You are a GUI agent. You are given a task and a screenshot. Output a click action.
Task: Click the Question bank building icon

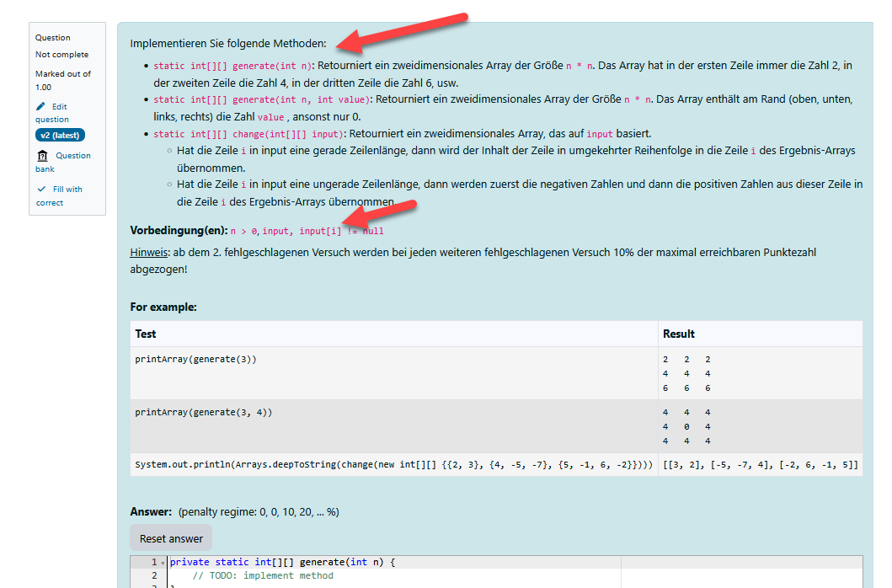(x=42, y=156)
